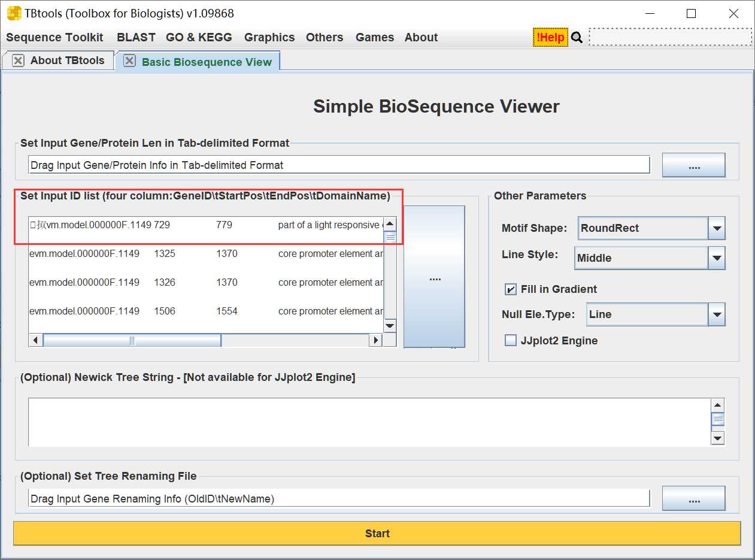Enable the JJplot2 Engine checkbox
755x560 pixels.
pyautogui.click(x=510, y=341)
